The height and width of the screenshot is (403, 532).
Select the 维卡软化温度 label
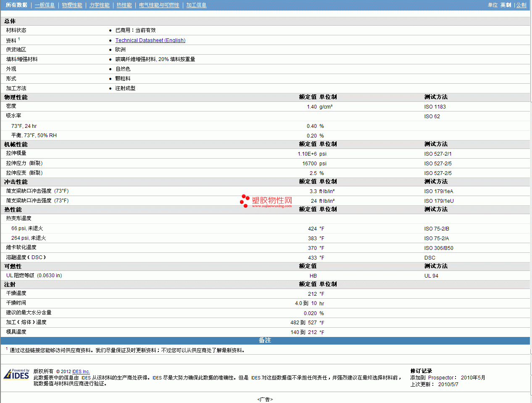coord(21,247)
